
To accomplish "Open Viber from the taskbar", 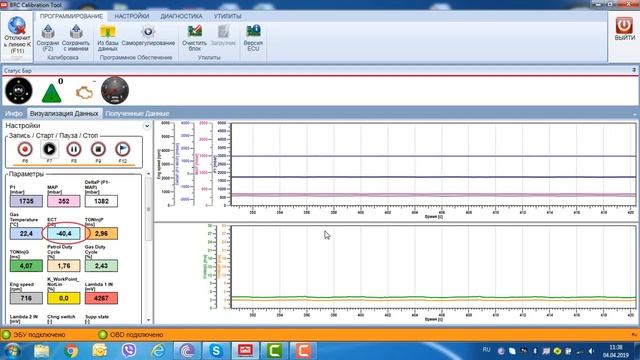I will (129, 351).
